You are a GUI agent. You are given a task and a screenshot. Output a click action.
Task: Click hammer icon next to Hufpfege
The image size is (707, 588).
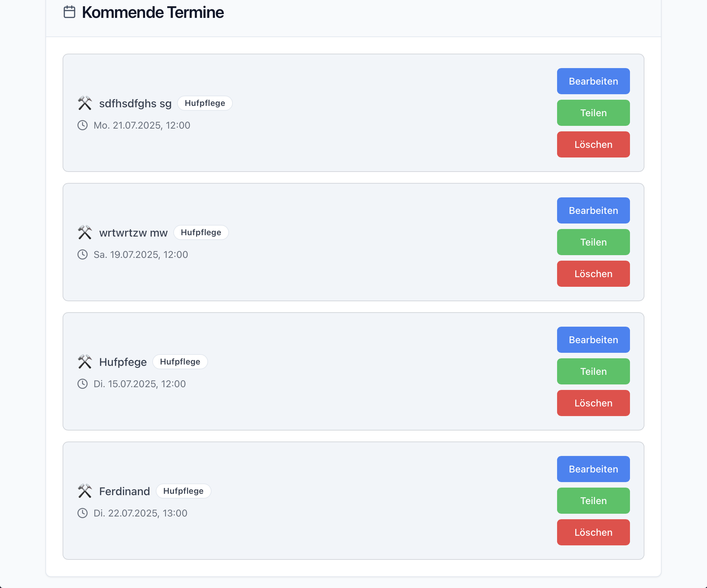[x=85, y=362]
